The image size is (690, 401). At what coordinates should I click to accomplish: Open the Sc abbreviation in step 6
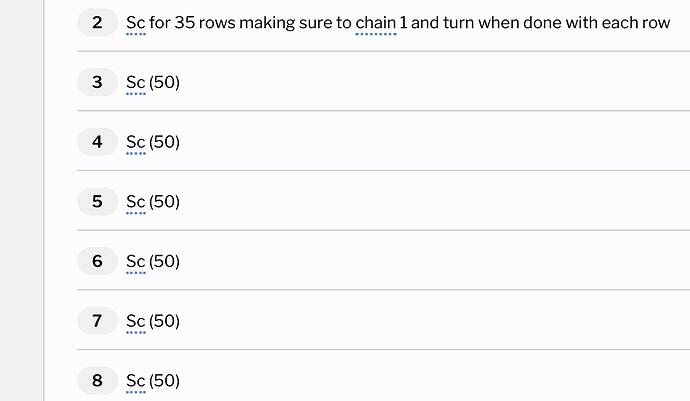pos(136,261)
